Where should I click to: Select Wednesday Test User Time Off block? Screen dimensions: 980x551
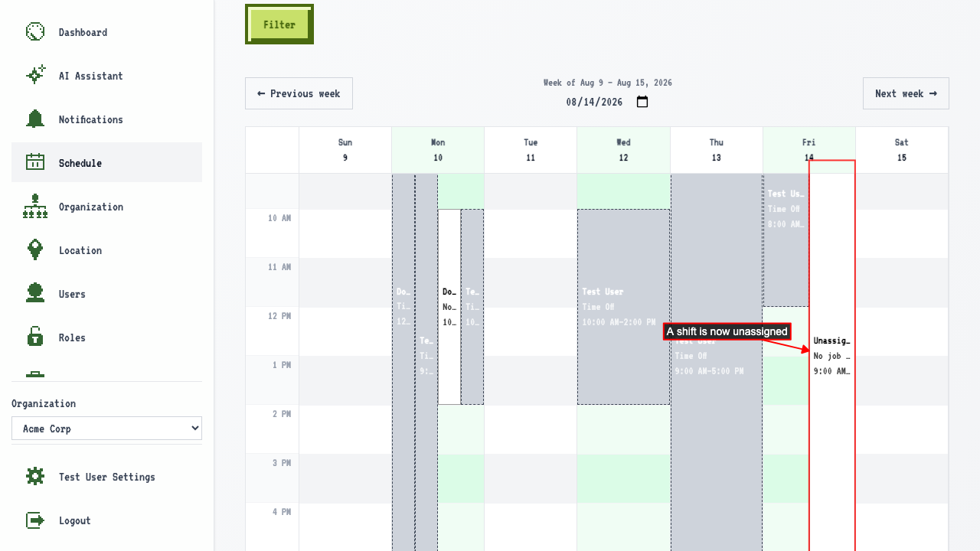[623, 307]
